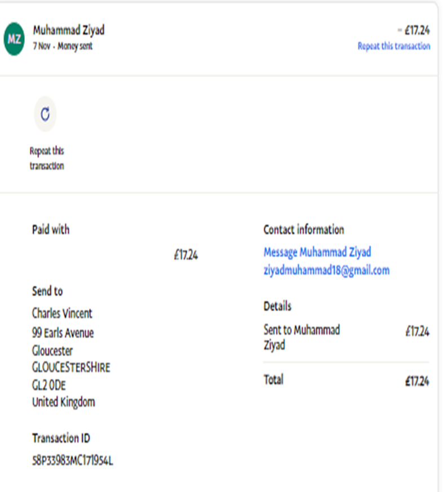Click the MZ green avatar icon

tap(14, 38)
